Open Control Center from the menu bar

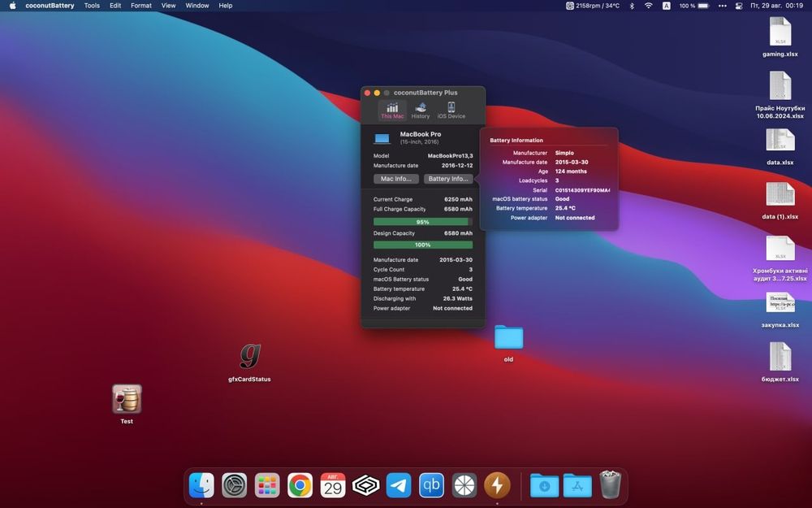point(739,6)
